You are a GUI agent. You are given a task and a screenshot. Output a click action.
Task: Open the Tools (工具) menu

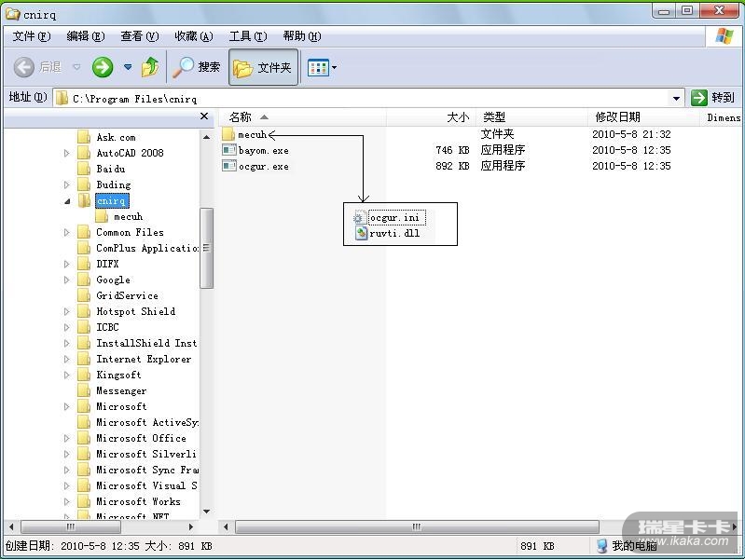point(248,36)
